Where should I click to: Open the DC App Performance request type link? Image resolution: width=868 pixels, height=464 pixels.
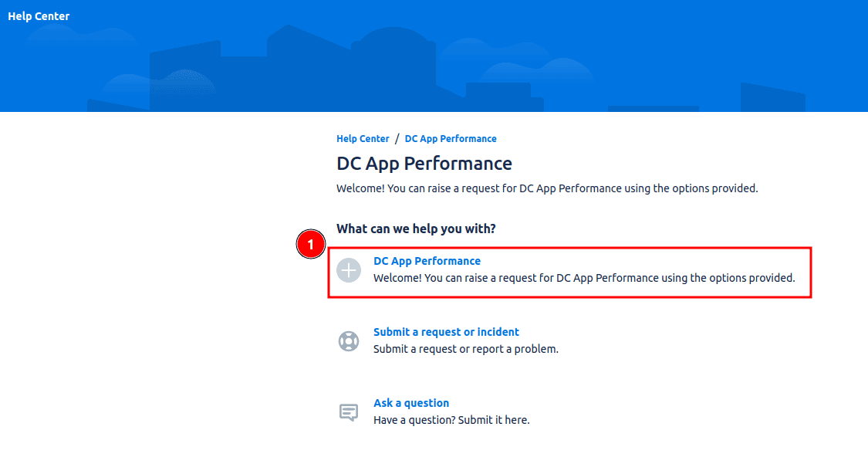427,261
